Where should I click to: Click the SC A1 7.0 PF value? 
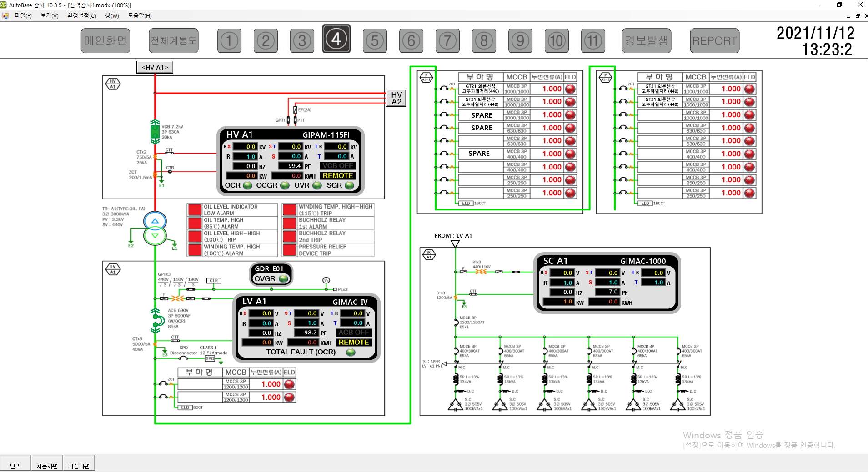pos(608,292)
